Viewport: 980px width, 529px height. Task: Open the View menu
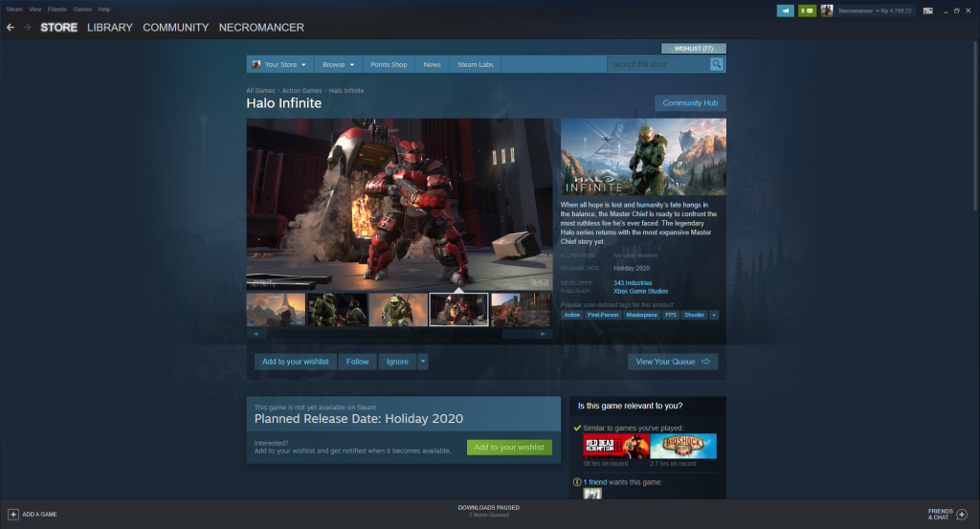click(x=35, y=10)
